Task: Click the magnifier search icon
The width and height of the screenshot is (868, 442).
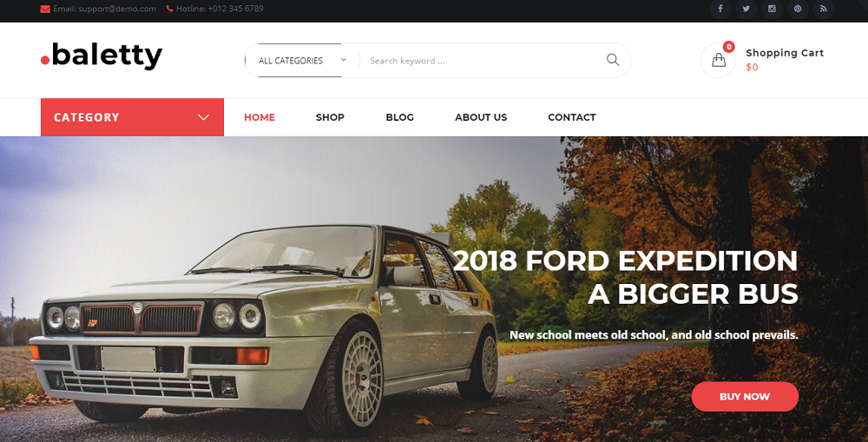Action: coord(613,60)
